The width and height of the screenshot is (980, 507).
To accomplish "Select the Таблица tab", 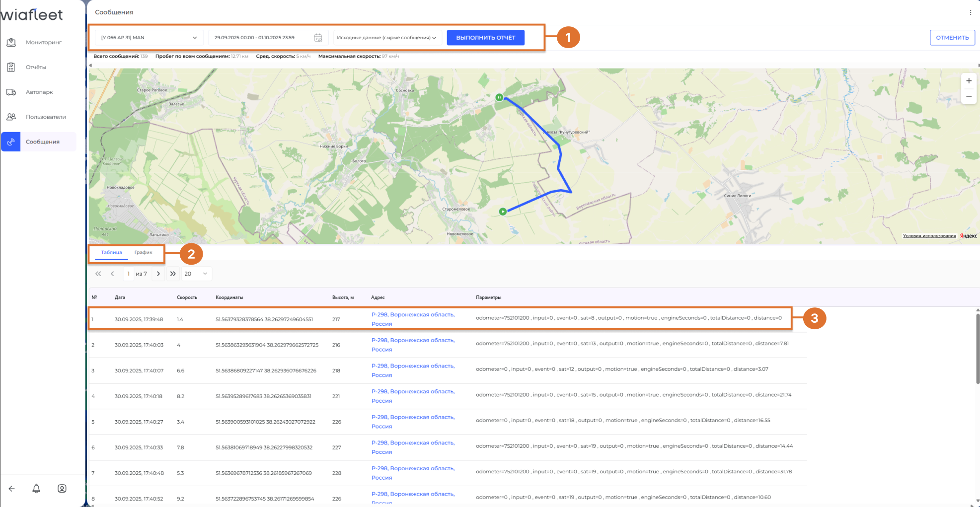I will point(111,252).
